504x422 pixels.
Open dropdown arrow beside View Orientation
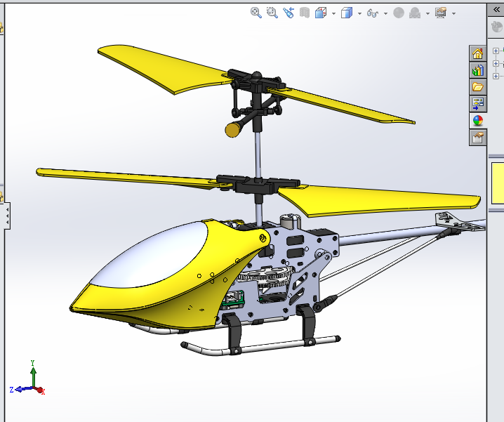click(333, 13)
